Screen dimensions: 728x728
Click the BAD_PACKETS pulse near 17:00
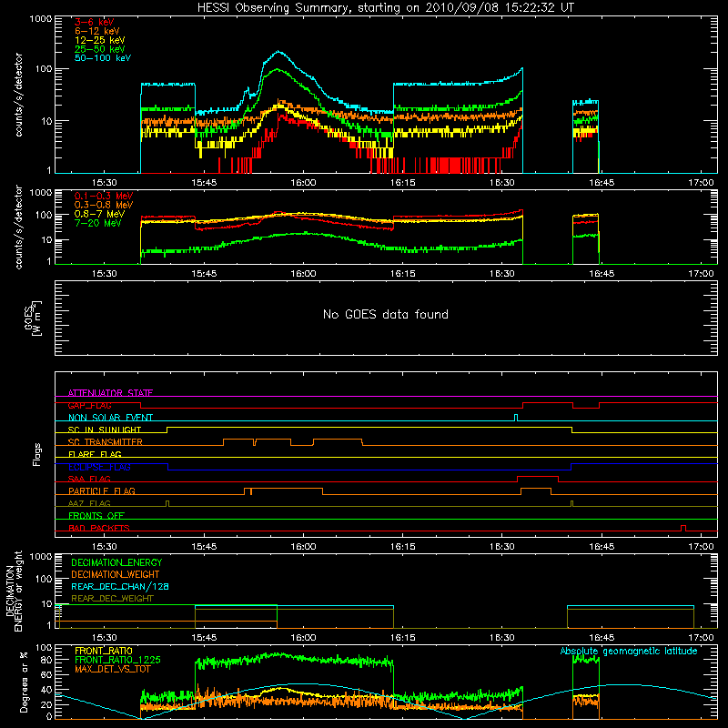(683, 528)
